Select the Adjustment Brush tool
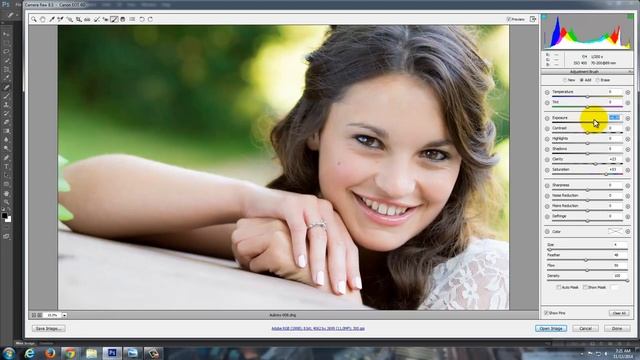The width and height of the screenshot is (640, 360). point(114,19)
